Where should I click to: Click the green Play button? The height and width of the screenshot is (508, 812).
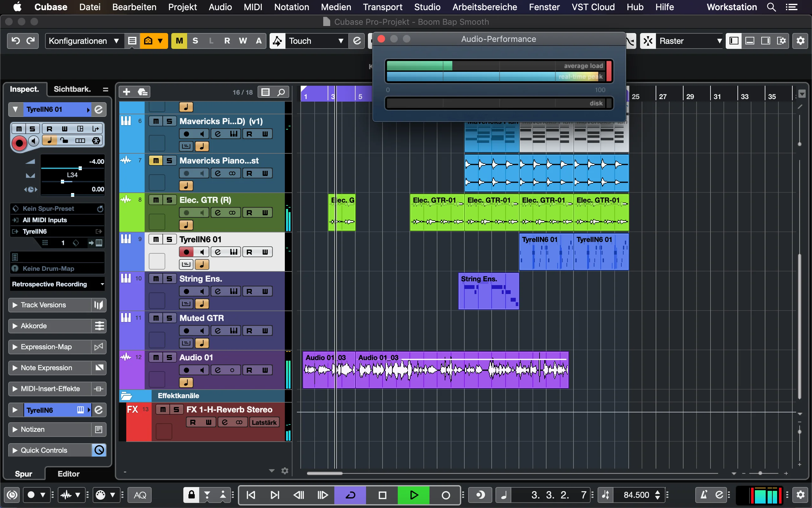(414, 495)
